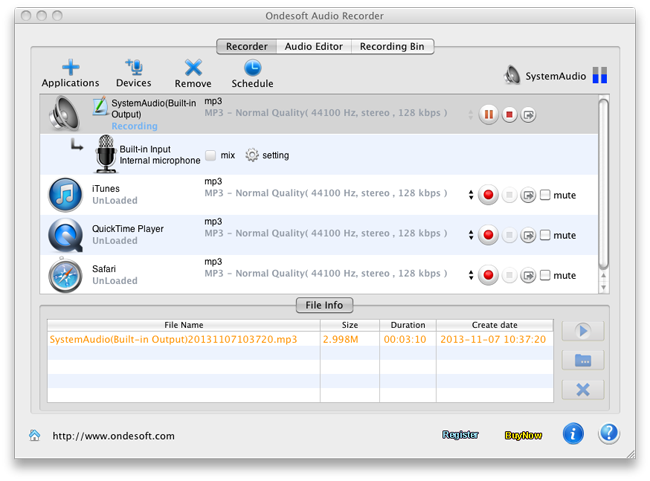Open microphone setting gear icon

coord(252,155)
